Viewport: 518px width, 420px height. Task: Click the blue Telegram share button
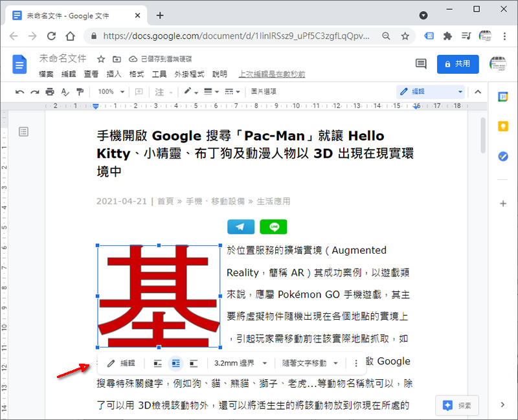pyautogui.click(x=241, y=227)
